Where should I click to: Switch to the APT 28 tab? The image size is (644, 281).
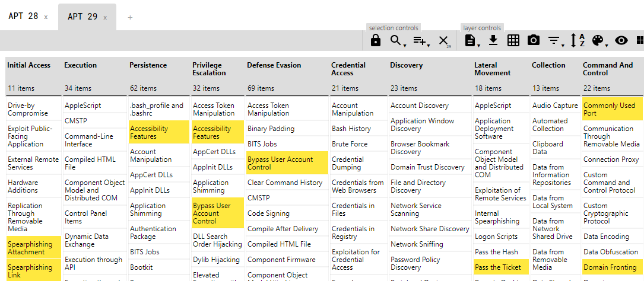coord(23,17)
